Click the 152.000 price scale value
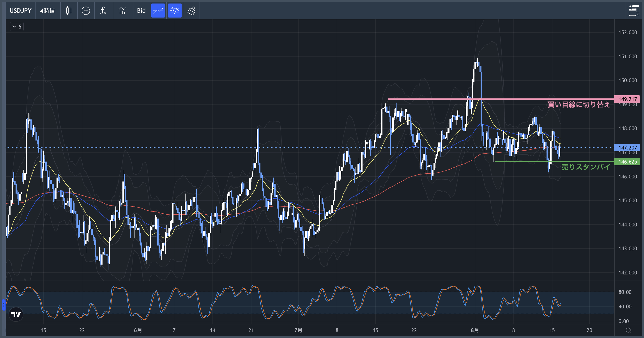The image size is (644, 338). pyautogui.click(x=628, y=32)
